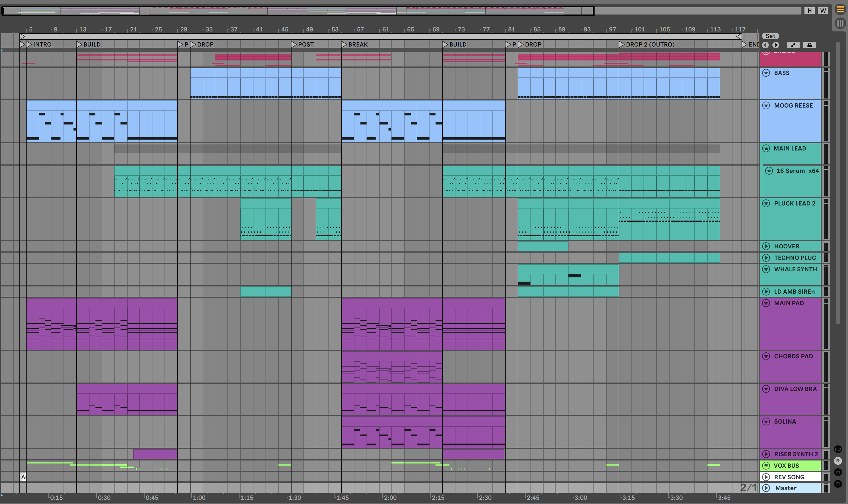This screenshot has width=848, height=504.
Task: Toggle the track Delay D button
Action: coord(838,484)
